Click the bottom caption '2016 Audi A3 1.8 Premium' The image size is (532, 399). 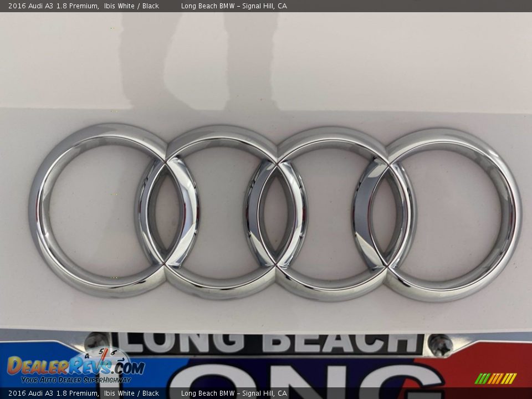click(x=53, y=393)
